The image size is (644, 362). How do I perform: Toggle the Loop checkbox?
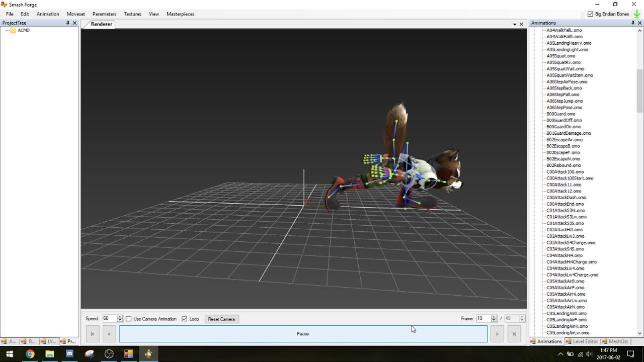click(185, 319)
